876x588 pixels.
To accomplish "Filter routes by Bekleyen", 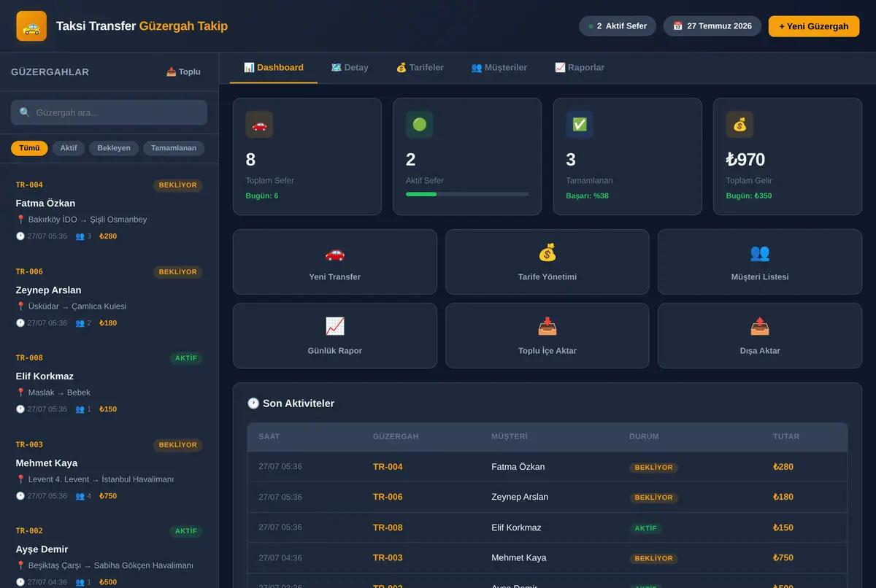I will pyautogui.click(x=114, y=148).
